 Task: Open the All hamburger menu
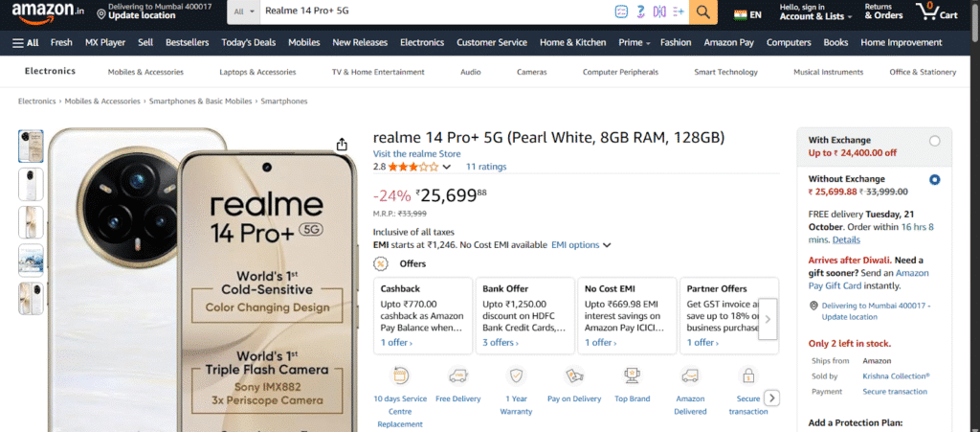pyautogui.click(x=26, y=42)
